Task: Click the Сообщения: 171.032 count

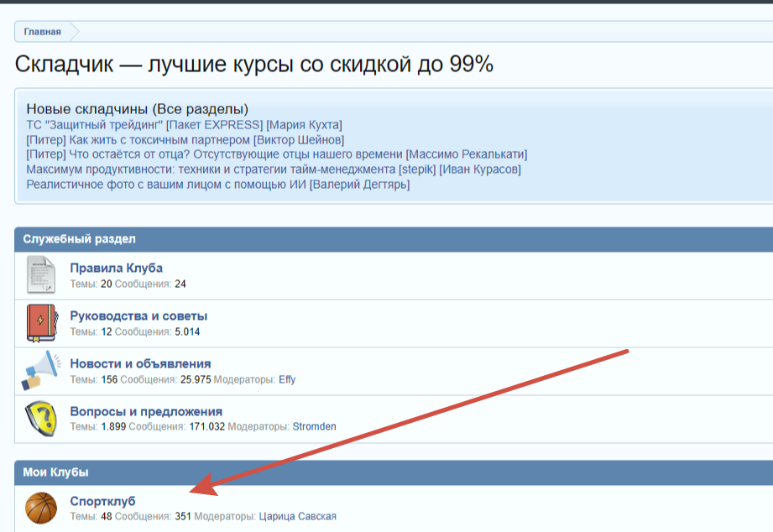Action: pyautogui.click(x=176, y=426)
